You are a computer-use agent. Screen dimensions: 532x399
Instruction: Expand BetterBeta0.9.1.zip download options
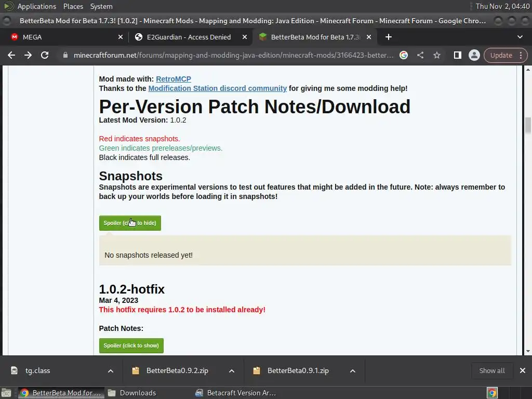[353, 371]
